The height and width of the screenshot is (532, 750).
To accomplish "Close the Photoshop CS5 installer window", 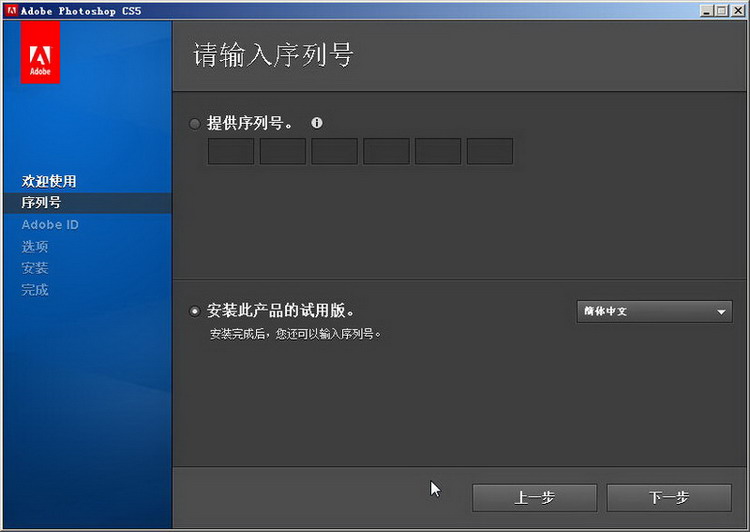I will (738, 11).
